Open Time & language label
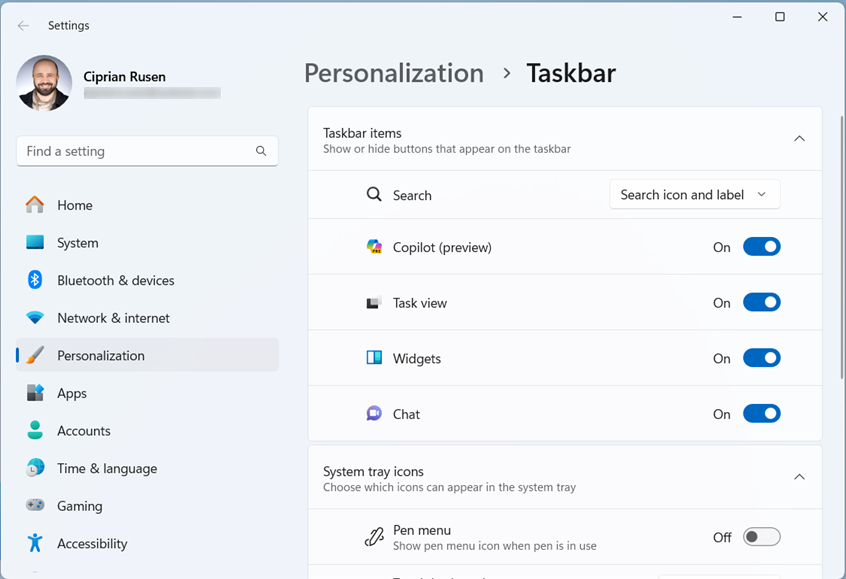This screenshot has height=579, width=846. tap(107, 468)
